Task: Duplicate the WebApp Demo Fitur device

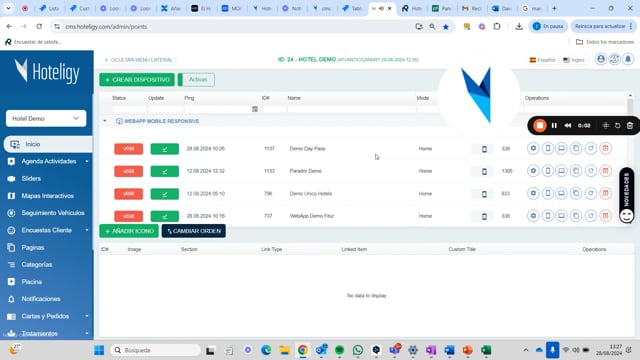Action: coord(576,216)
